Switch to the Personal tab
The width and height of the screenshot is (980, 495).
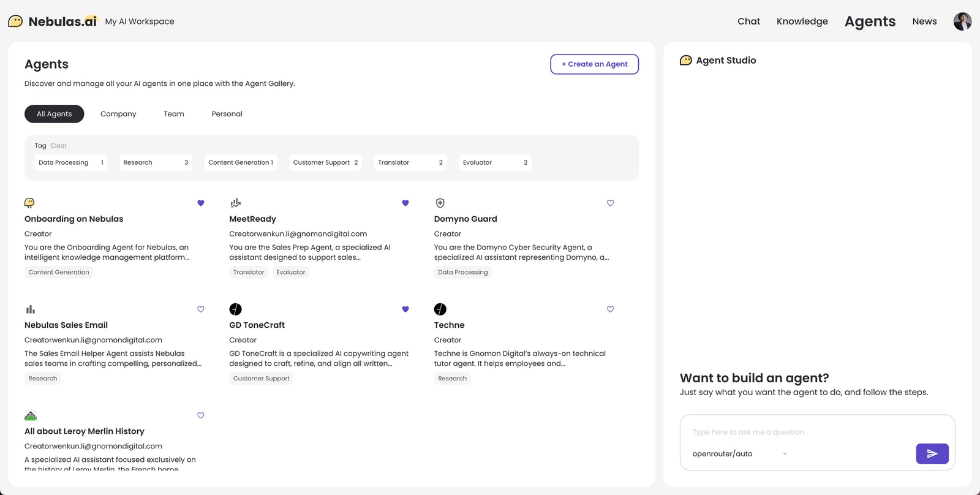pos(227,114)
